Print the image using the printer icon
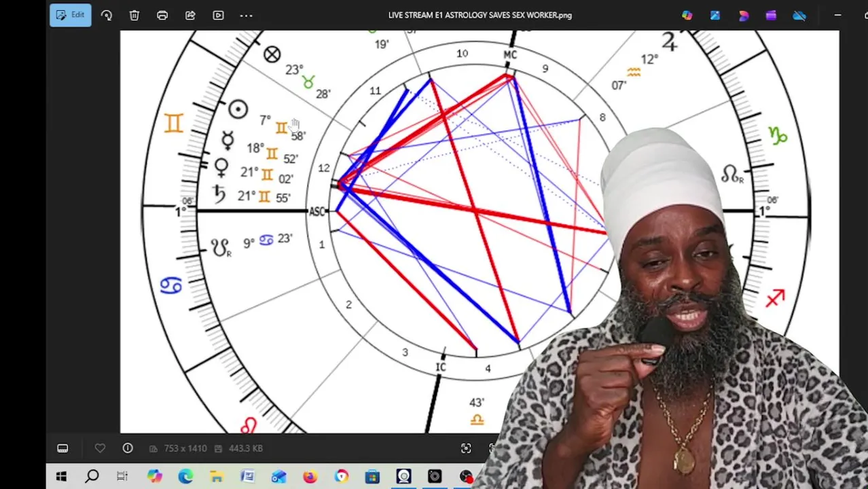The image size is (868, 489). [162, 15]
